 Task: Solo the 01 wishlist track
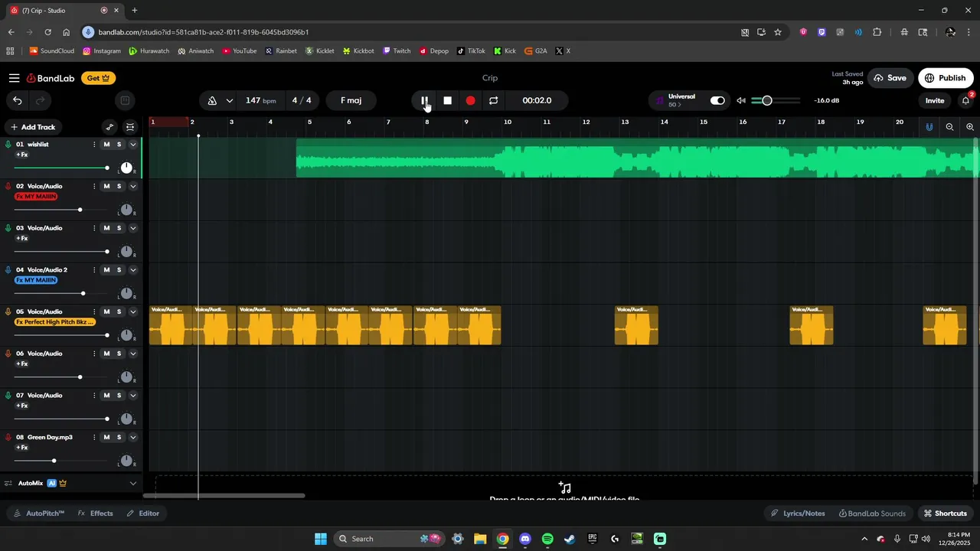coord(119,145)
